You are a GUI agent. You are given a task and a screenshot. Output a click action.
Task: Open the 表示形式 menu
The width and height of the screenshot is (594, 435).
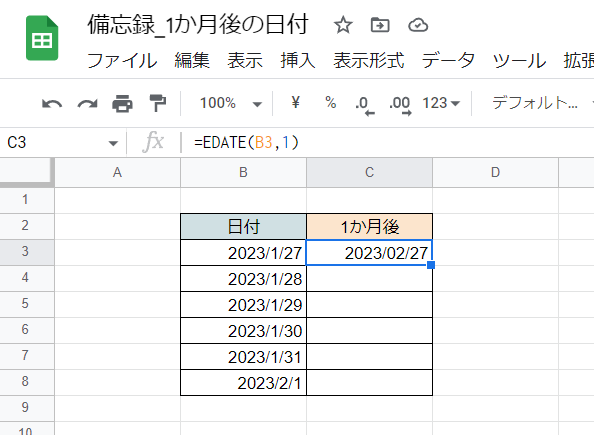(x=369, y=61)
